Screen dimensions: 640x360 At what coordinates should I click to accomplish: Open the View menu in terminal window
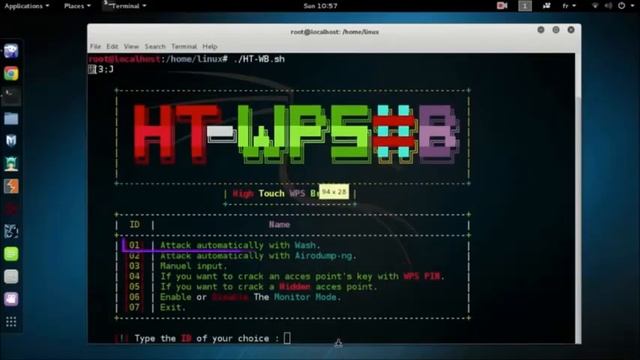click(131, 47)
